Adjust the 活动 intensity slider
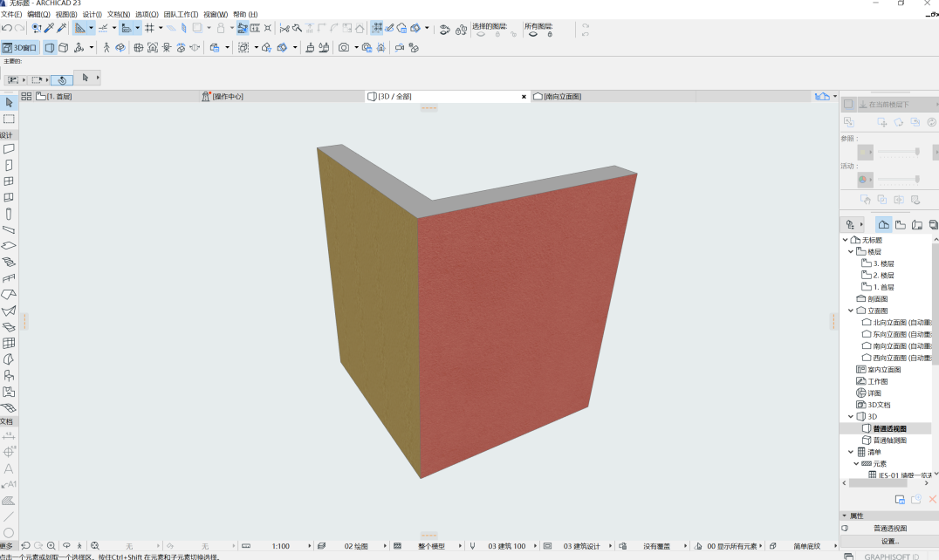Viewport: 939px width, 560px height. click(x=898, y=179)
